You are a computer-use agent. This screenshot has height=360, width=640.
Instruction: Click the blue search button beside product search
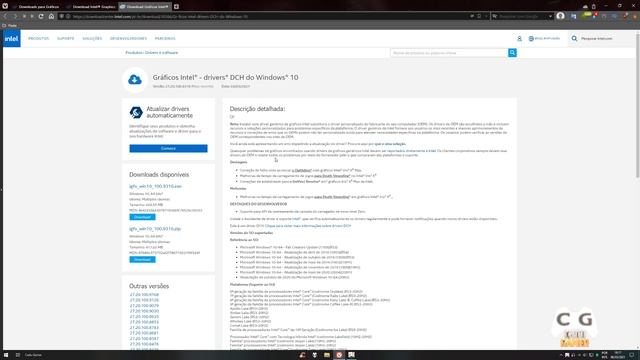(512, 53)
